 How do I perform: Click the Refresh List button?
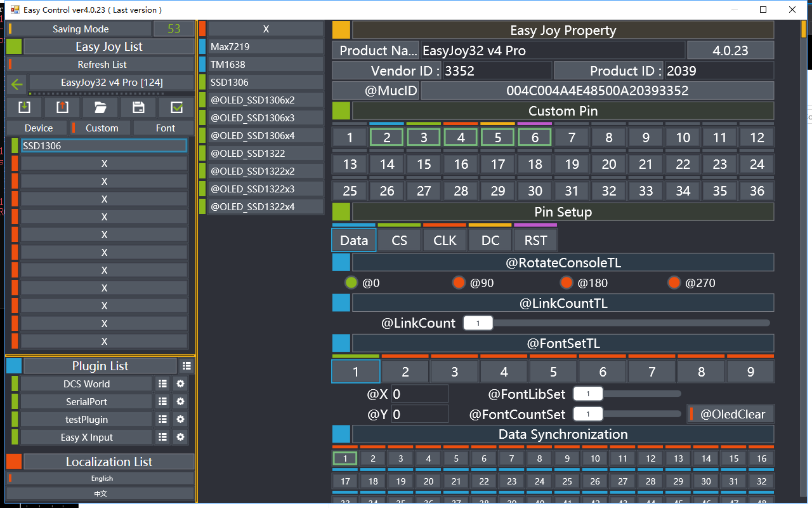point(102,64)
